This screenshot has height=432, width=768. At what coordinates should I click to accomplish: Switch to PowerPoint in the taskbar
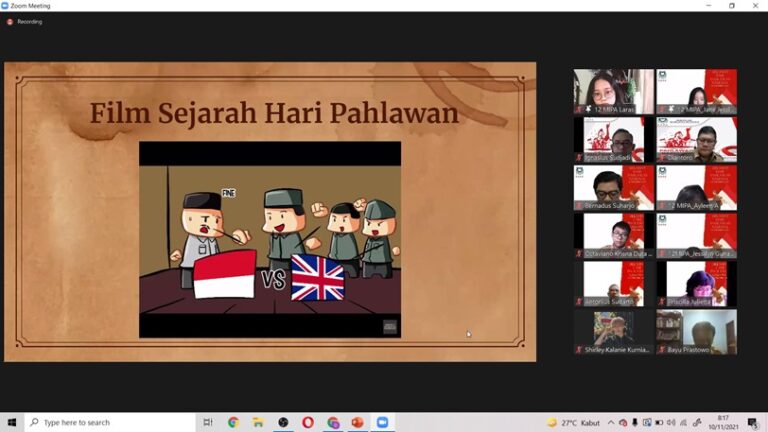coord(357,422)
